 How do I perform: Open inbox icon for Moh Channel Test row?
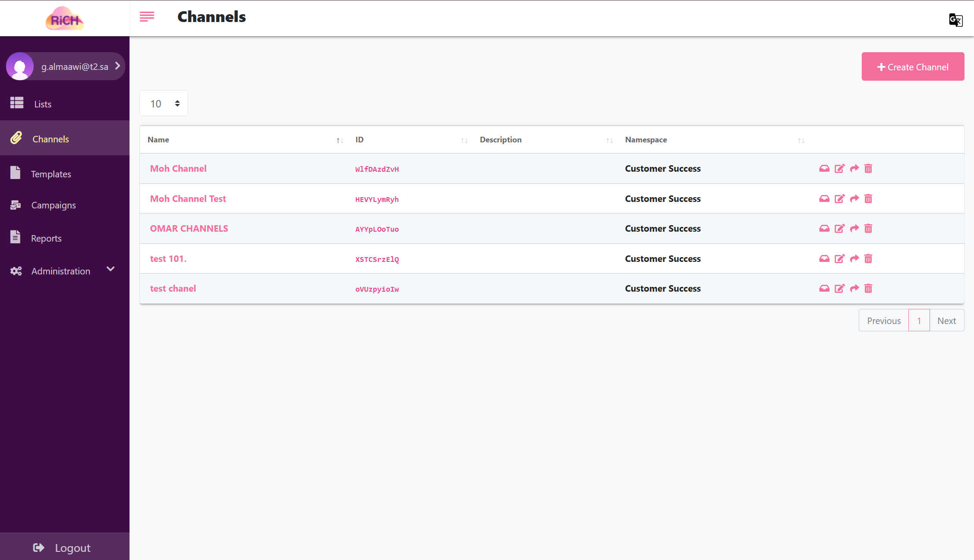click(x=824, y=199)
